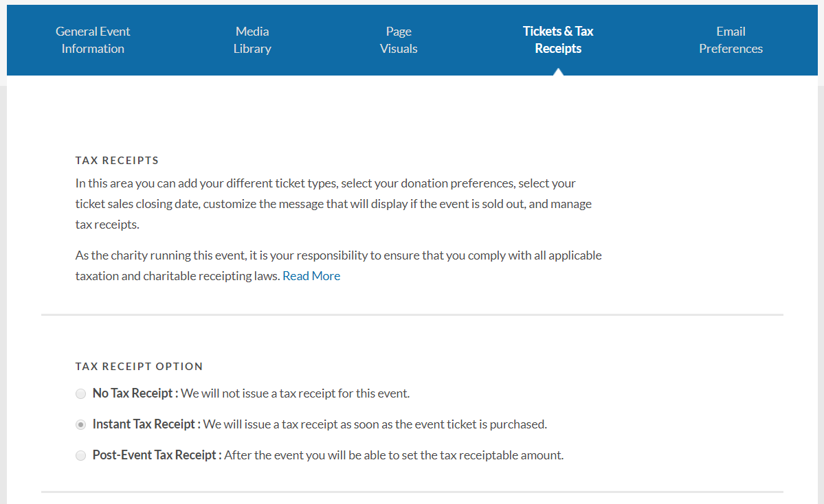This screenshot has width=824, height=504.
Task: Click the bold "No Tax Receipt :" label
Action: (135, 393)
